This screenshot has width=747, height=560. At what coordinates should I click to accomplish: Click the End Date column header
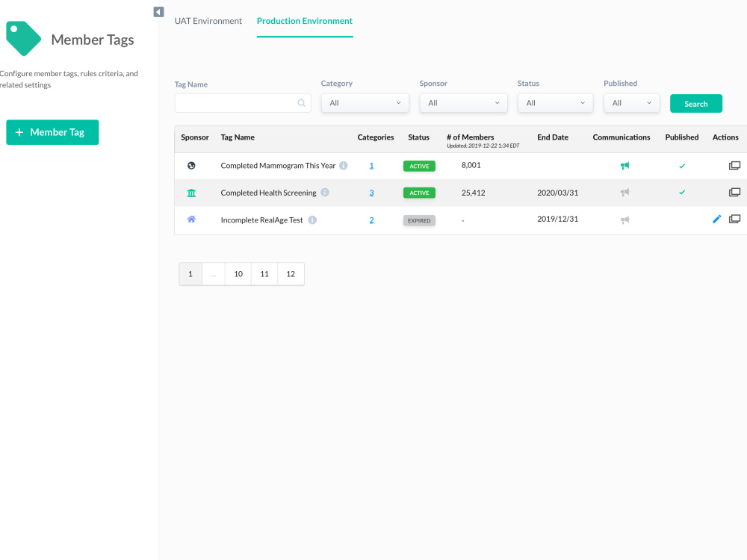553,137
